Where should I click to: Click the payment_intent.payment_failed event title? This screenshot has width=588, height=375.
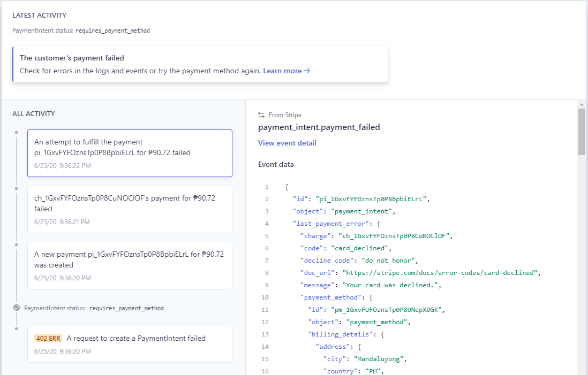(319, 127)
